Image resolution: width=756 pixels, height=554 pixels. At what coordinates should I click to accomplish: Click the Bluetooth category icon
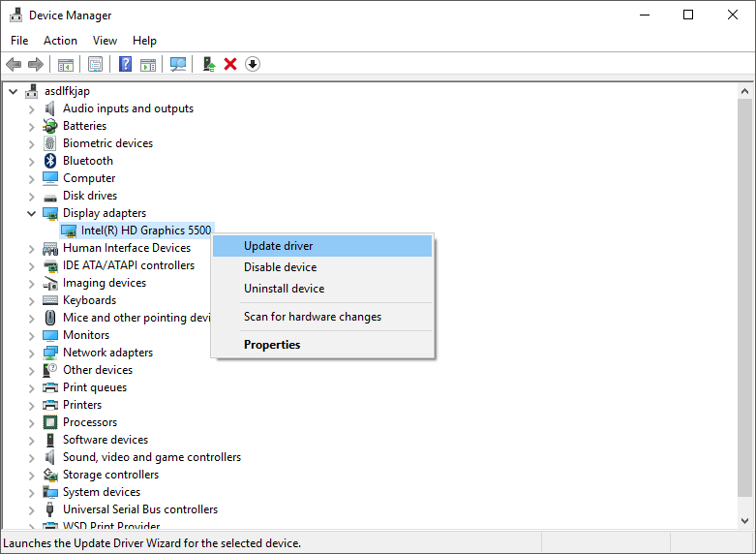[x=50, y=161]
